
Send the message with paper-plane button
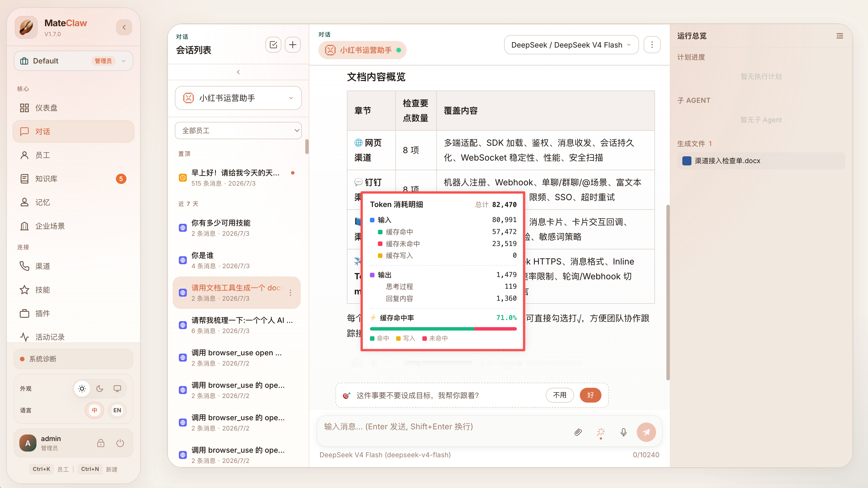point(646,432)
